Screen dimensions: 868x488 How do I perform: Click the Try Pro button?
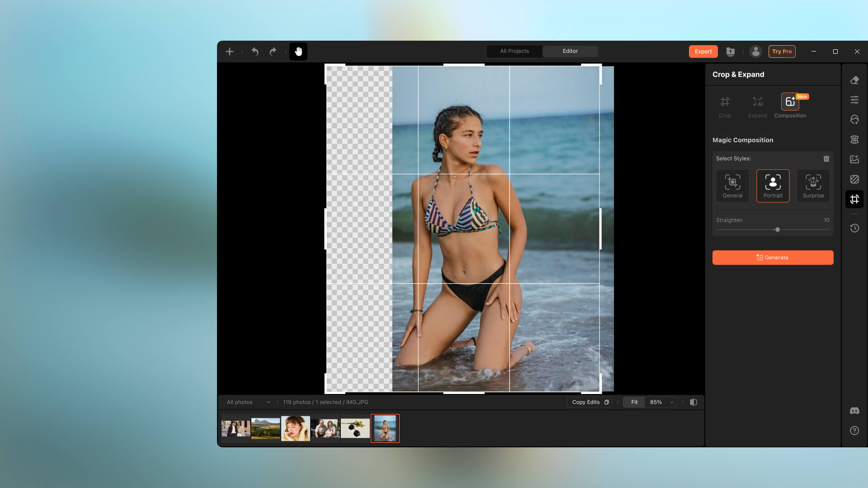point(782,52)
